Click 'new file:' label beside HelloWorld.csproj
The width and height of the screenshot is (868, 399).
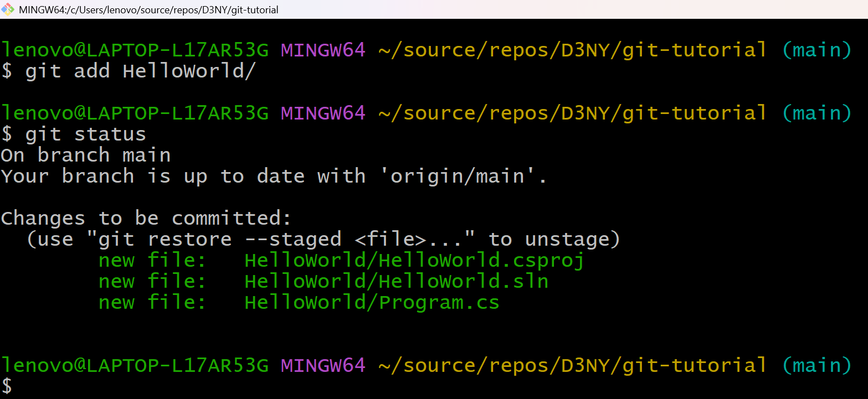pyautogui.click(x=152, y=261)
